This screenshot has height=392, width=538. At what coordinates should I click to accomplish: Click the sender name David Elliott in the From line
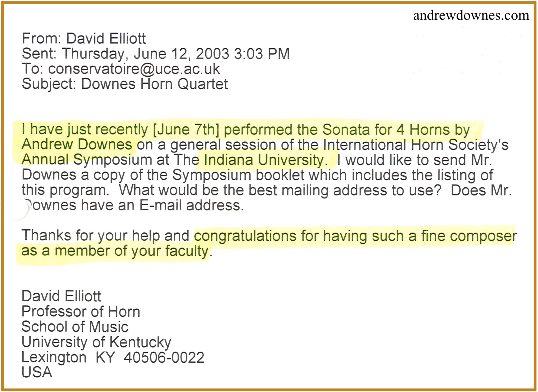pos(106,38)
